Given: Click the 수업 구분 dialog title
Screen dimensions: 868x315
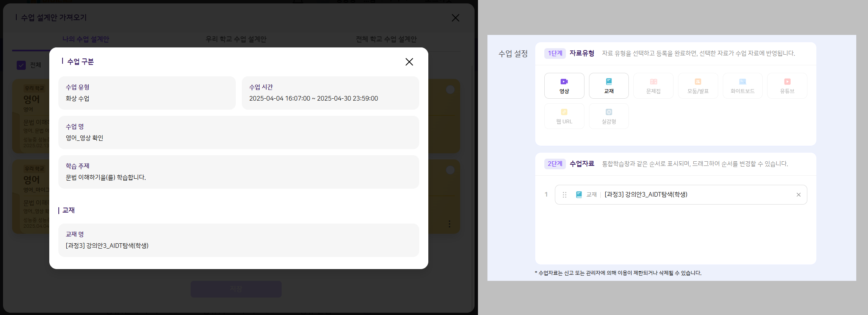Looking at the screenshot, I should (x=80, y=61).
